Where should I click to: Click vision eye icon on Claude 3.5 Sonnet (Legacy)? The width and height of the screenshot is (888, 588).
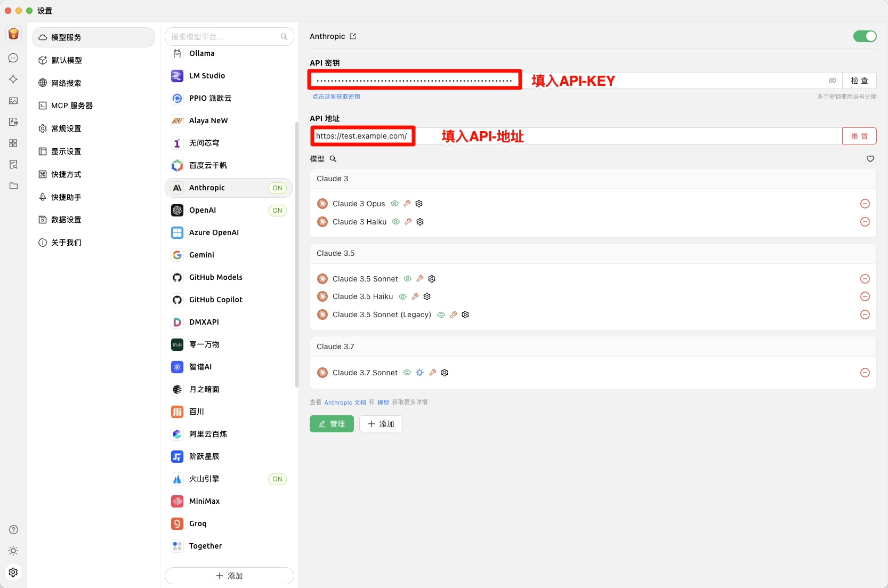point(441,315)
